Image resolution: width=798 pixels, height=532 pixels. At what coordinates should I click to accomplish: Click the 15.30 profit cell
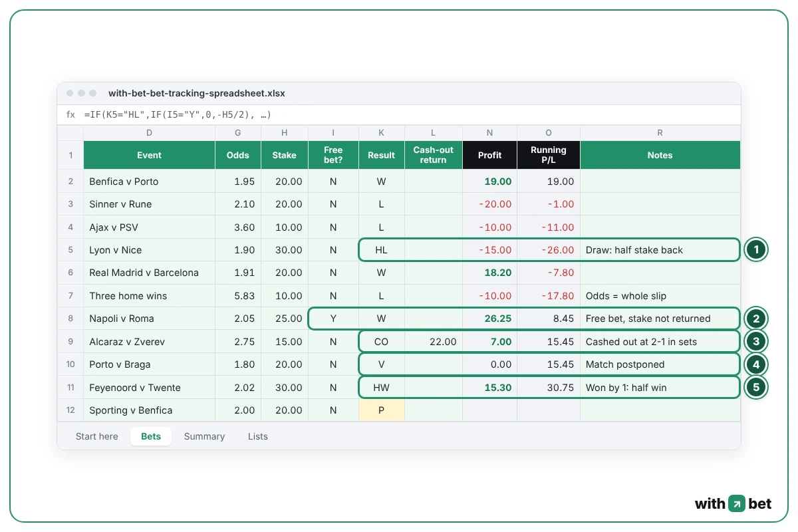click(x=489, y=388)
